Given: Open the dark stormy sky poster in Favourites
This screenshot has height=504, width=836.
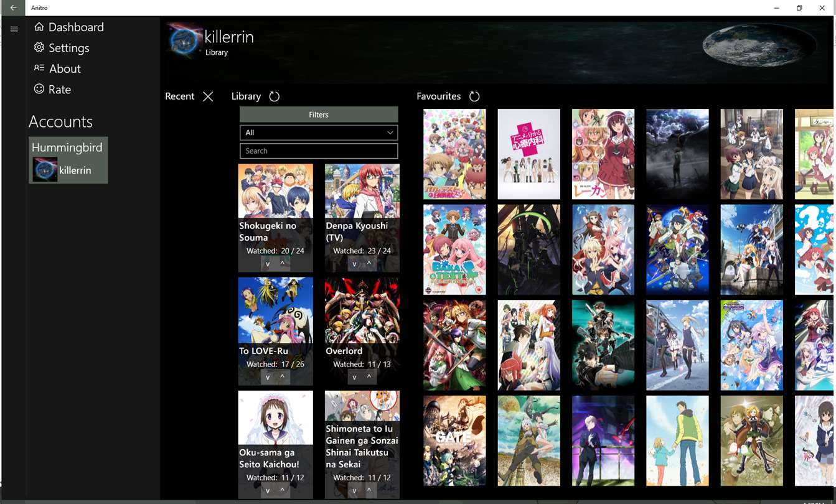Looking at the screenshot, I should click(677, 154).
